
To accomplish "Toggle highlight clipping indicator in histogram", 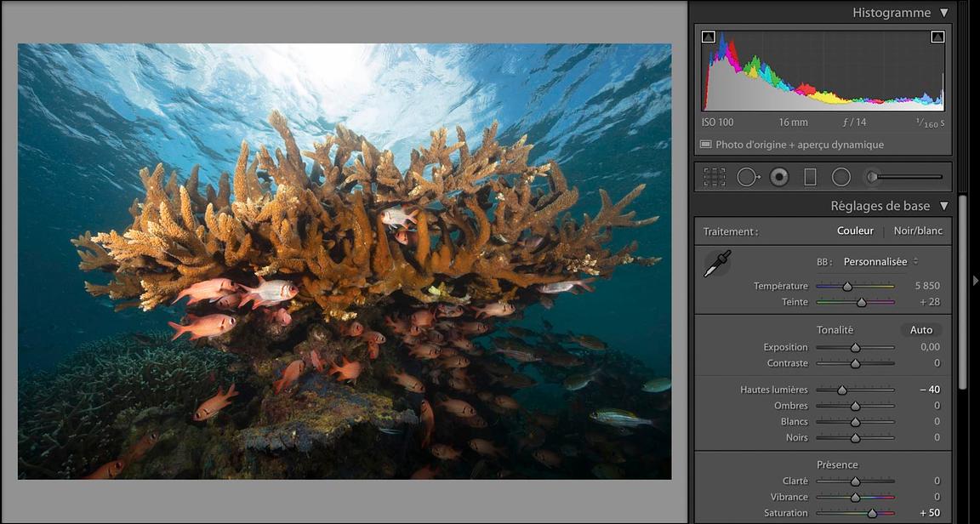I will [937, 37].
